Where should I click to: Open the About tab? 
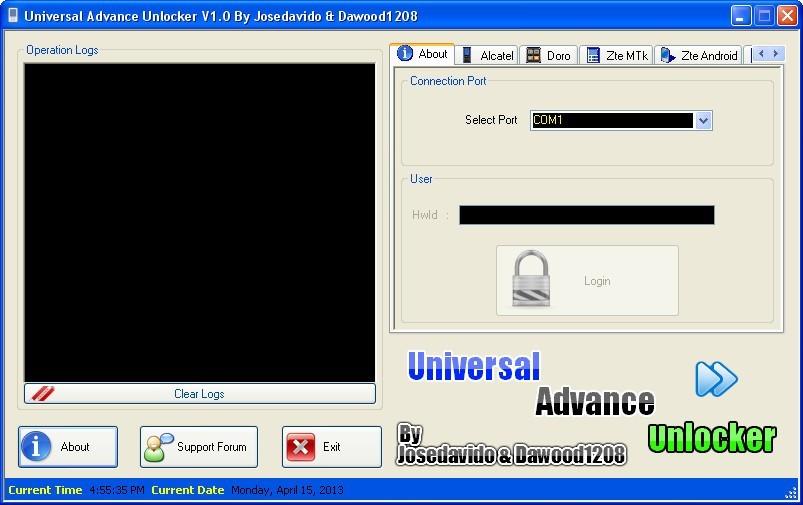tap(422, 54)
